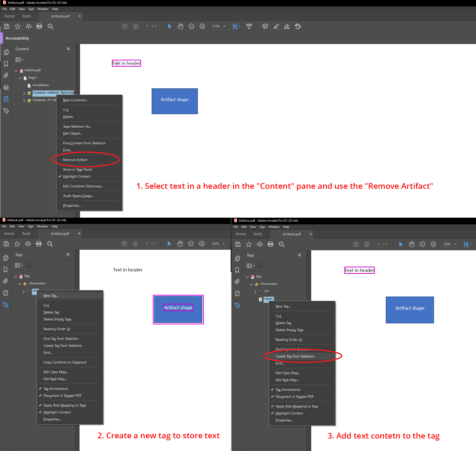
Task: Click the Tags icon in the bottom-left window sidebar
Action: [x=6, y=305]
